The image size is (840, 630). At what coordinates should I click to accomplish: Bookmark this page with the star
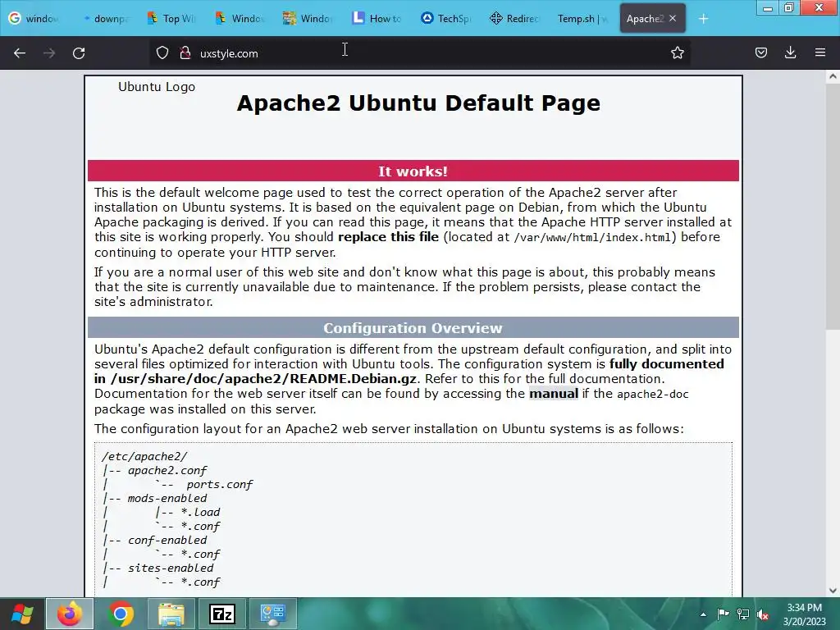[x=677, y=53]
